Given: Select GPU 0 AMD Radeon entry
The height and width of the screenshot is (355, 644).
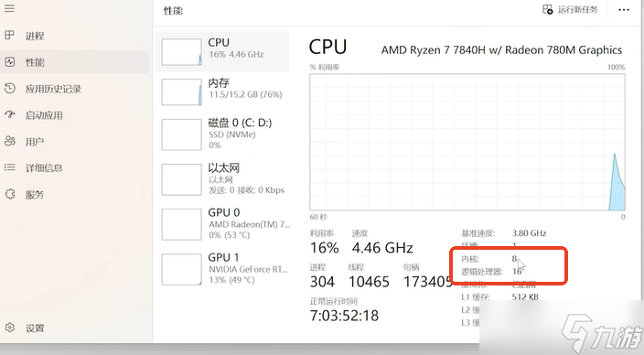Looking at the screenshot, I should [222, 224].
